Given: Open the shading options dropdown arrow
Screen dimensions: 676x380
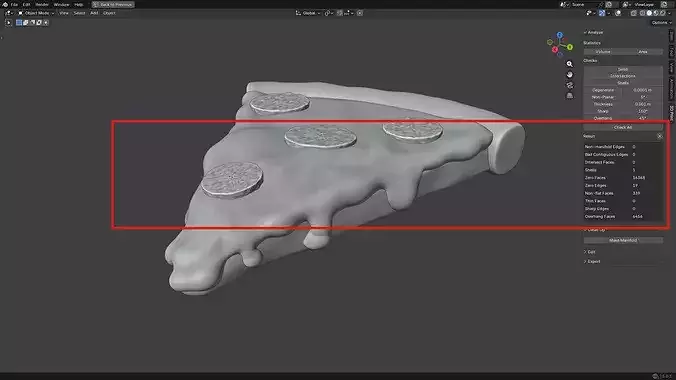Looking at the screenshot, I should click(669, 13).
